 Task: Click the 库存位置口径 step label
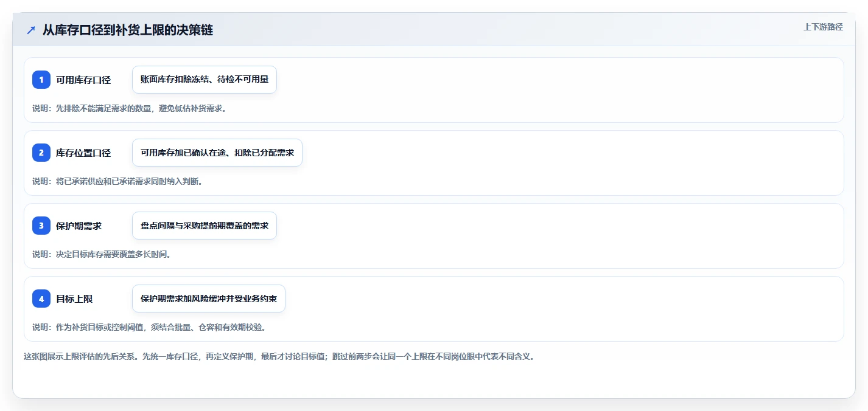point(83,153)
